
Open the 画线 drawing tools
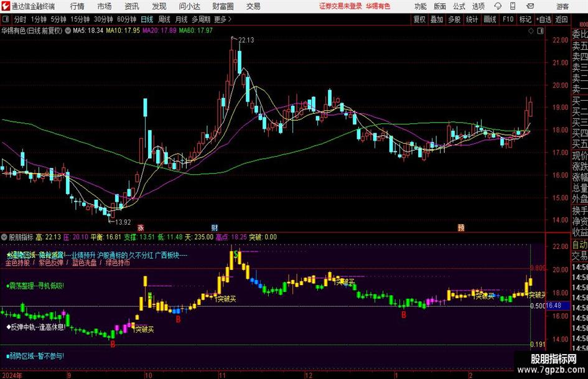[490, 19]
